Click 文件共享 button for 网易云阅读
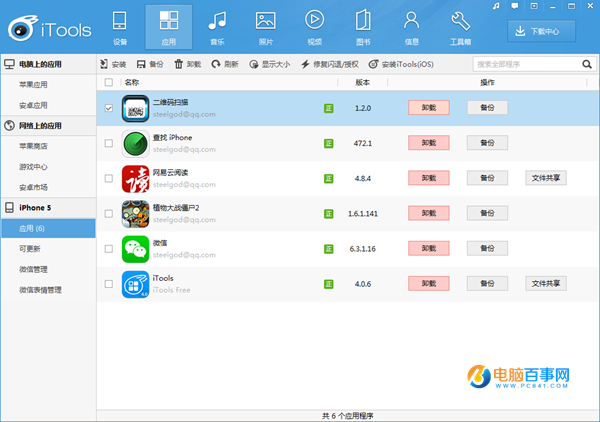600x422 pixels. (x=546, y=178)
